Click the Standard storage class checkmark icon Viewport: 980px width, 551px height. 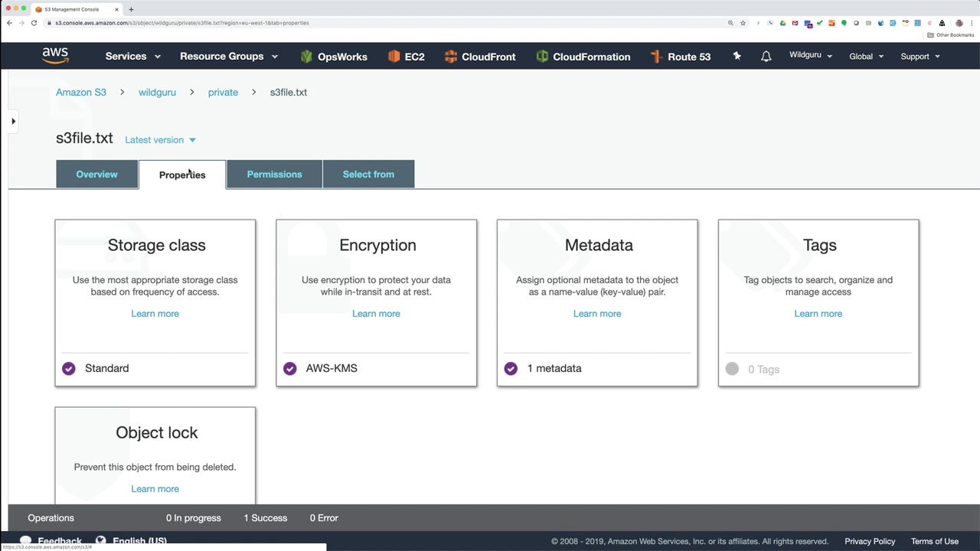[x=69, y=368]
